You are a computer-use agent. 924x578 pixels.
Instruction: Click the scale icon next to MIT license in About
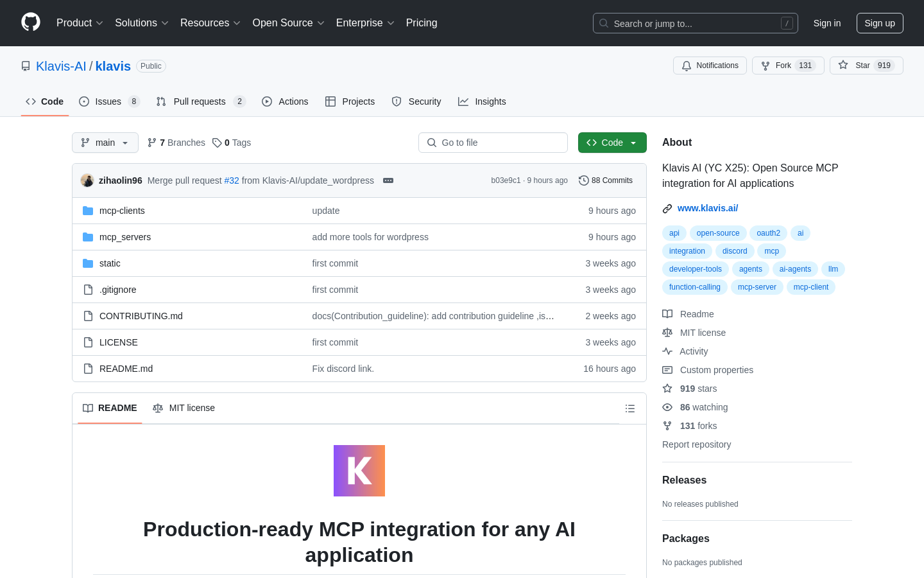[x=667, y=333]
